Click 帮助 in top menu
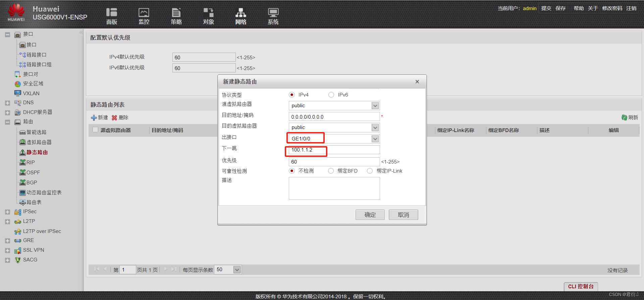This screenshot has width=644, height=300. (579, 8)
